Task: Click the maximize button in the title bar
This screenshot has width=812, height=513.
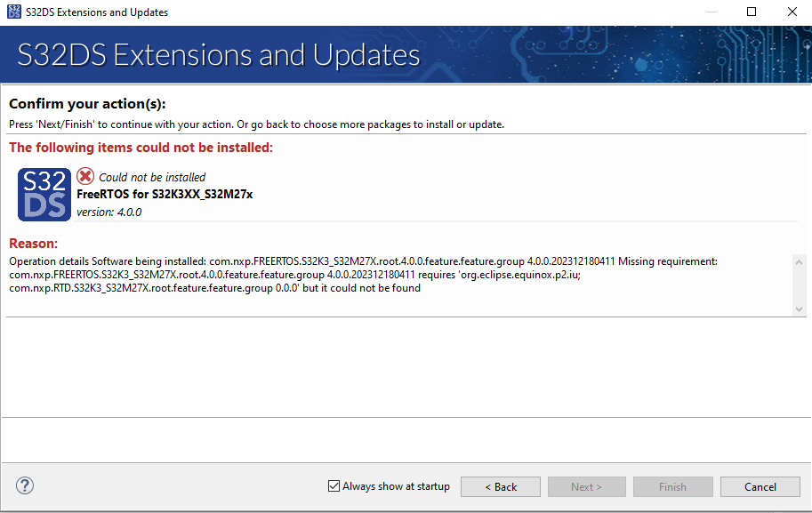Action: point(751,12)
